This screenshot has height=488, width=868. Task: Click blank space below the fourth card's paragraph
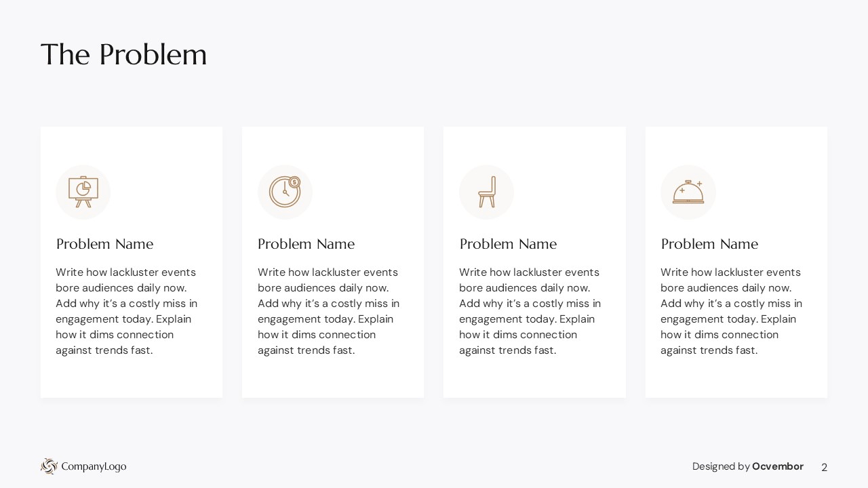[736, 377]
